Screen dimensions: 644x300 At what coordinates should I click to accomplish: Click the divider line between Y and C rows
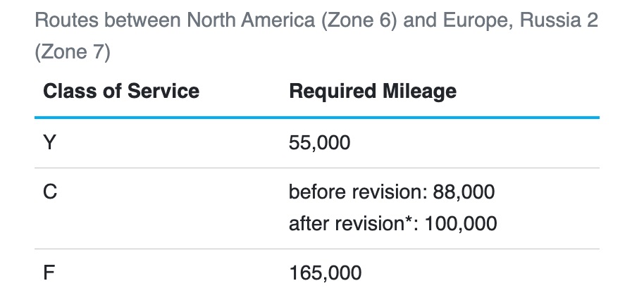tap(317, 168)
